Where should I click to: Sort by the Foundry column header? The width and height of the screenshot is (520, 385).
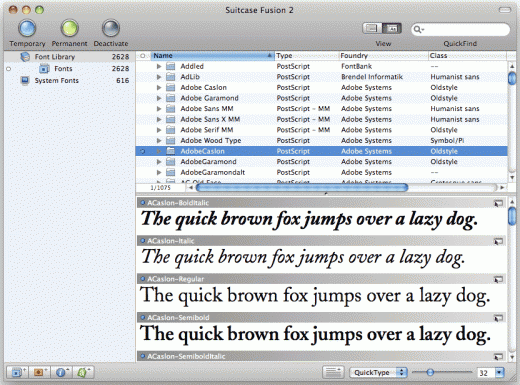(x=383, y=56)
